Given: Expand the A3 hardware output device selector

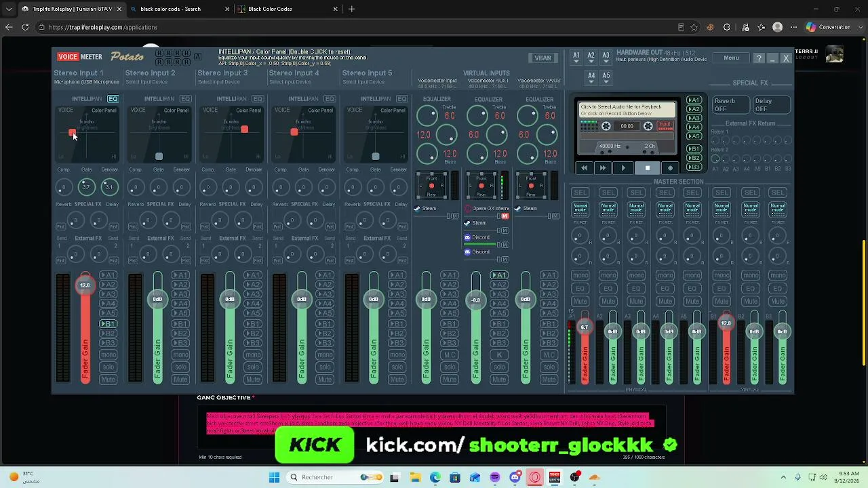Looking at the screenshot, I should [606, 58].
